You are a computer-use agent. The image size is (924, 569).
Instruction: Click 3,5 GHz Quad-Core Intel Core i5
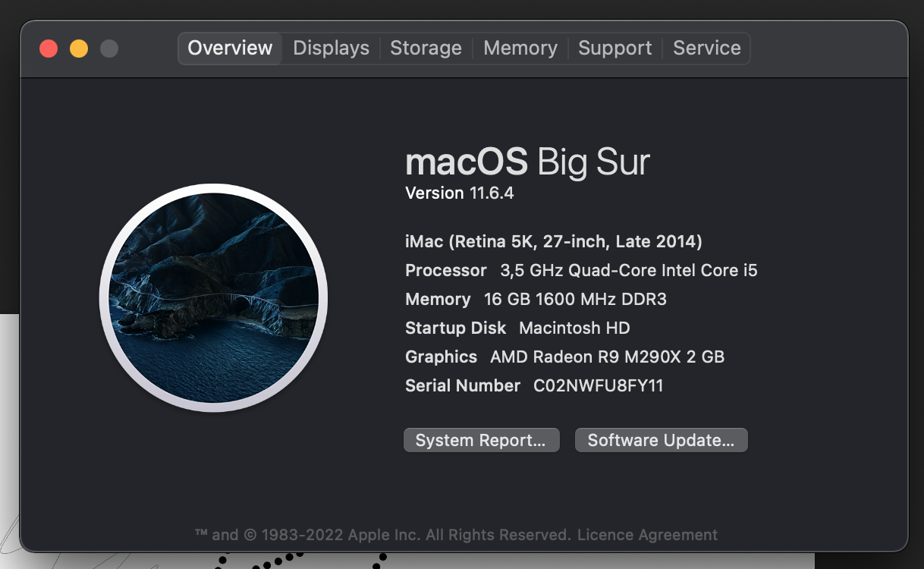tap(629, 271)
